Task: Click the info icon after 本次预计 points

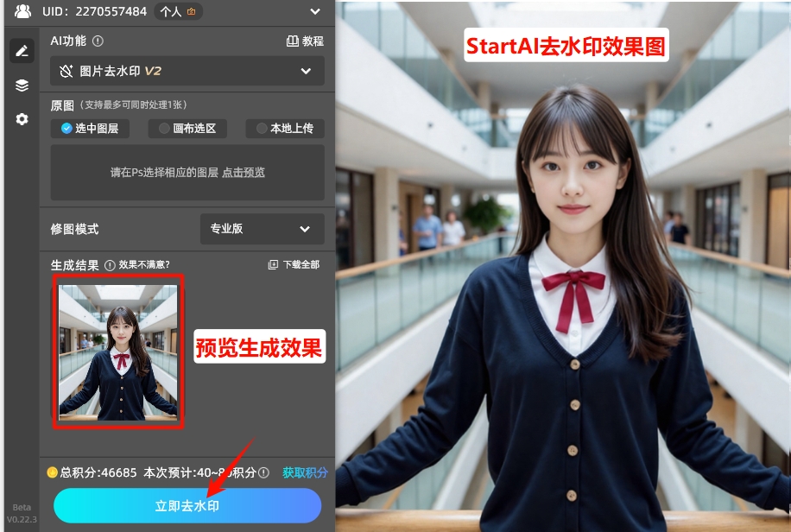Action: pos(264,472)
